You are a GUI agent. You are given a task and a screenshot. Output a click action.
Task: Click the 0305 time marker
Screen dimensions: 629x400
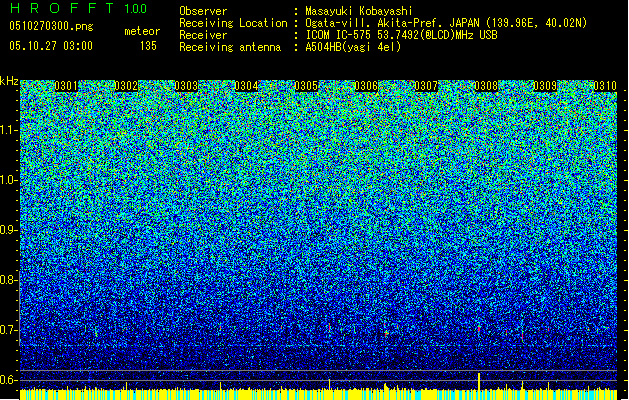click(x=306, y=86)
